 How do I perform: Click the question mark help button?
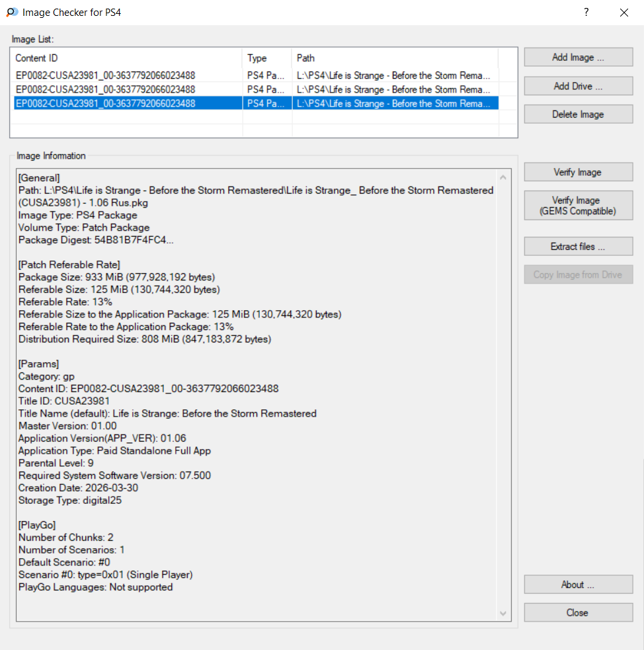pyautogui.click(x=586, y=13)
